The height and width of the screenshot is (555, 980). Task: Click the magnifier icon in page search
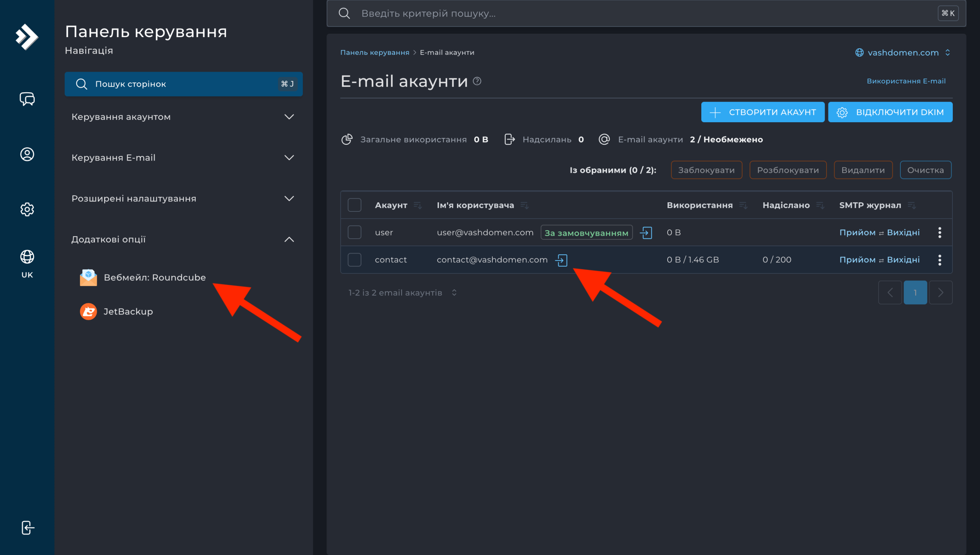[82, 84]
